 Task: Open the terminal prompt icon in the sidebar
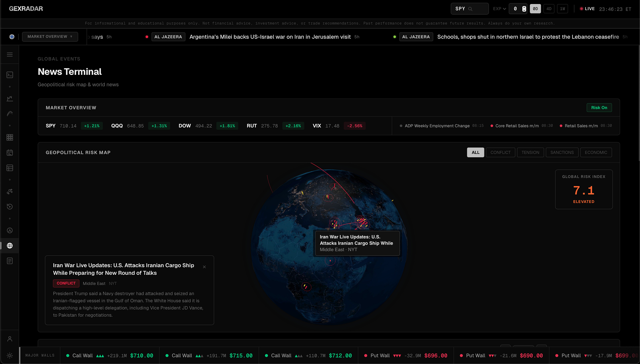click(10, 75)
